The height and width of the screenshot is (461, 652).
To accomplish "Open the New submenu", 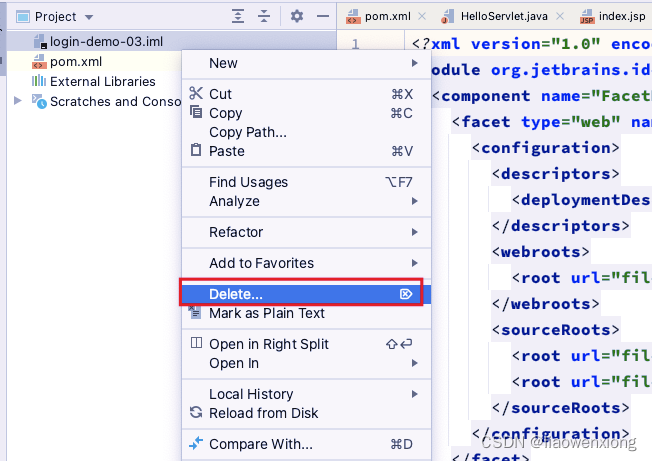I will click(306, 63).
